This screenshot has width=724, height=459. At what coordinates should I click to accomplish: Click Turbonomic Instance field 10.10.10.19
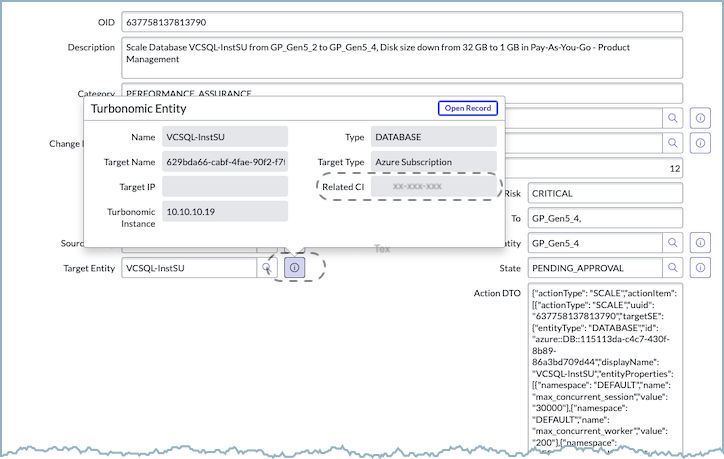point(225,211)
